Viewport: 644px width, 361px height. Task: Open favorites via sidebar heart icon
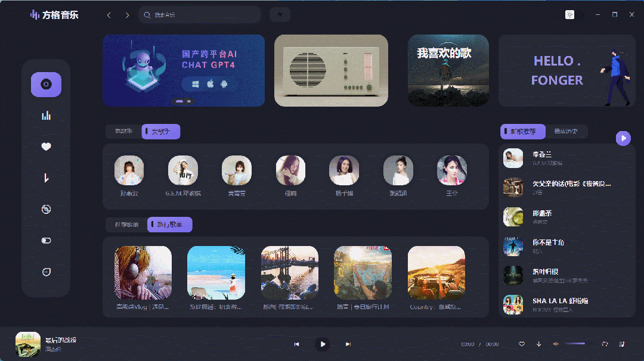(46, 147)
